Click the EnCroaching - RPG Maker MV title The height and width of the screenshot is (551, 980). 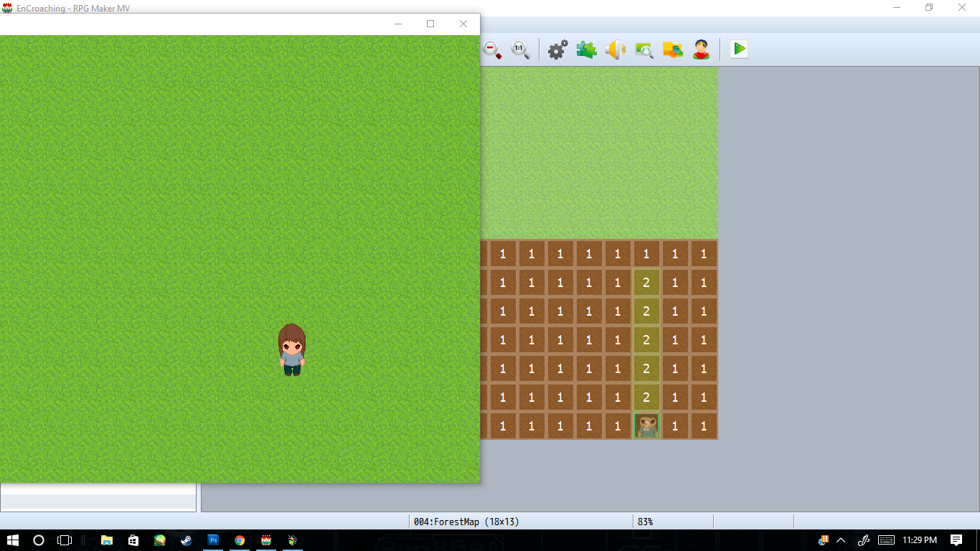[73, 9]
